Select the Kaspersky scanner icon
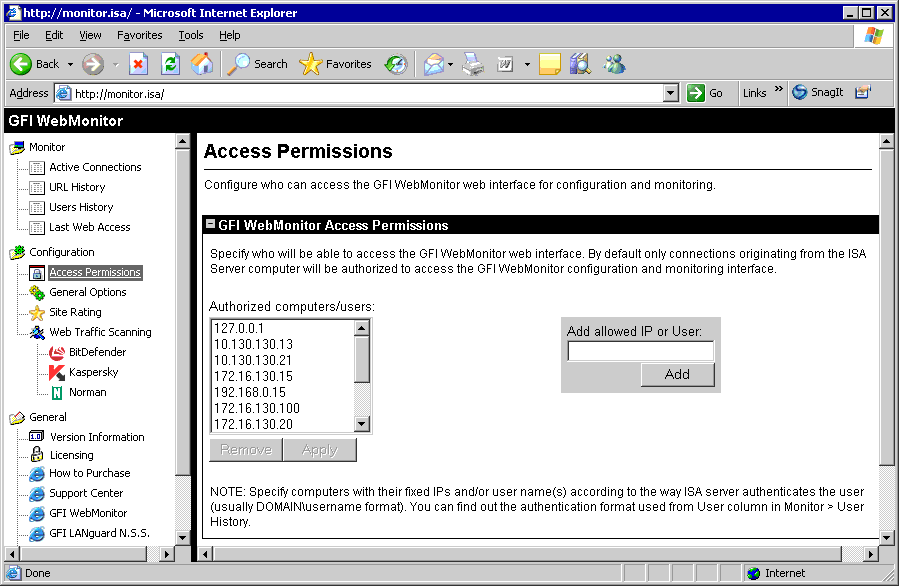The width and height of the screenshot is (899, 586). [57, 372]
